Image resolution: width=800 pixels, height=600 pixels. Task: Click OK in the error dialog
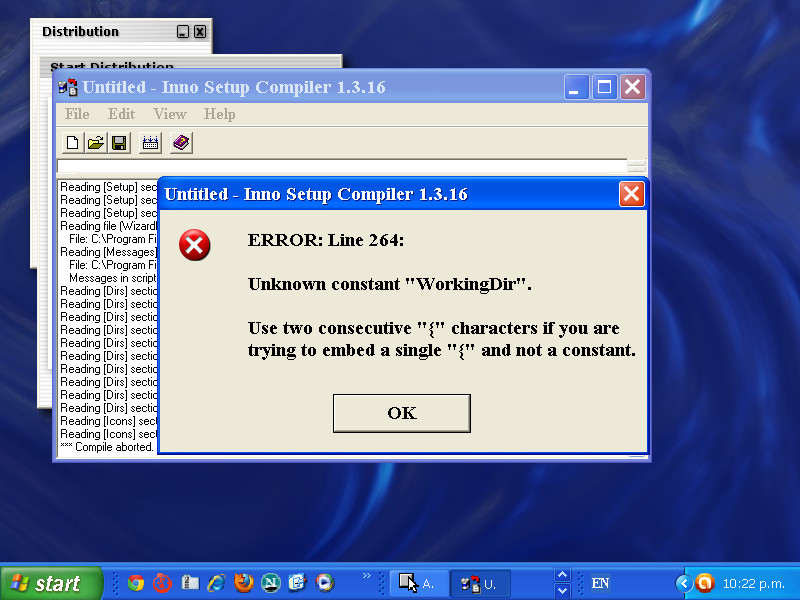402,413
